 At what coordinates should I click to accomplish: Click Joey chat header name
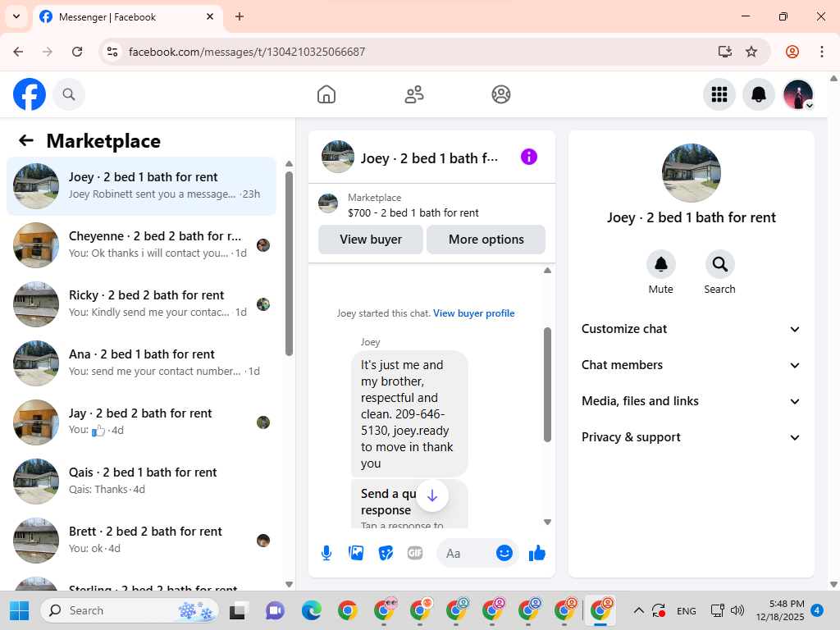pos(429,158)
